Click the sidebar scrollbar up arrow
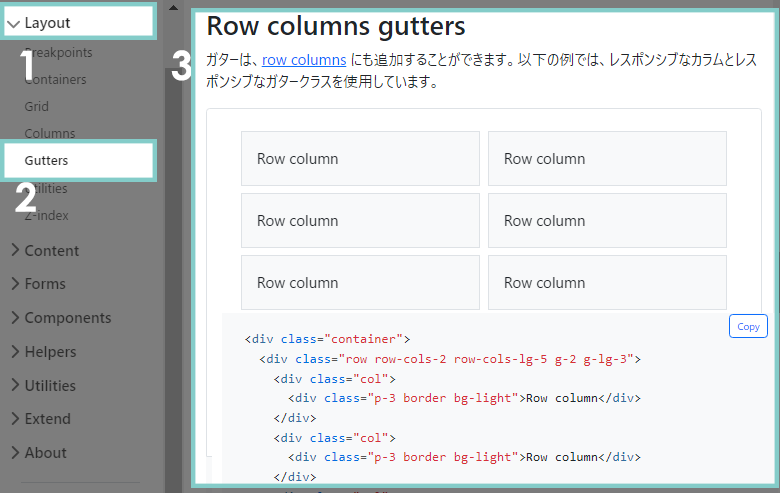 click(172, 8)
